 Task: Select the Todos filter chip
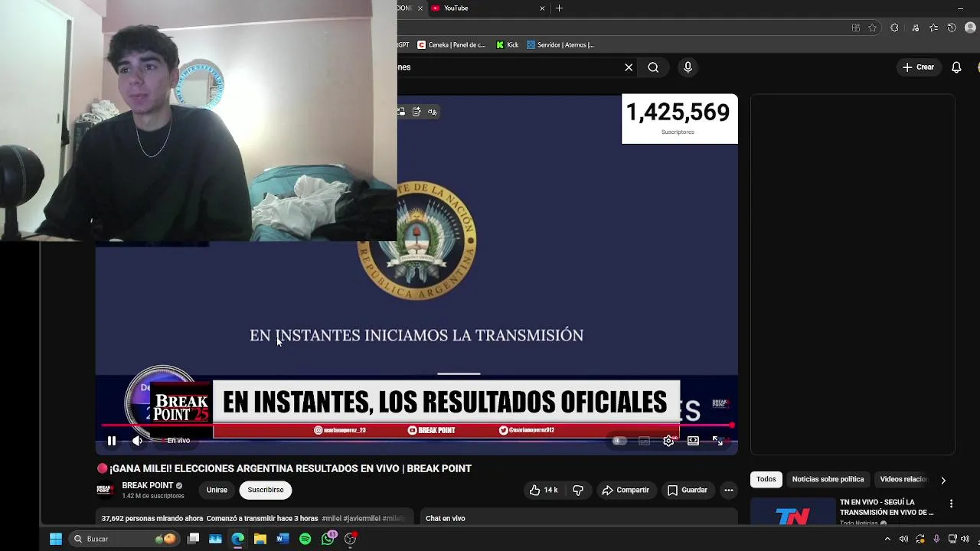click(x=766, y=479)
